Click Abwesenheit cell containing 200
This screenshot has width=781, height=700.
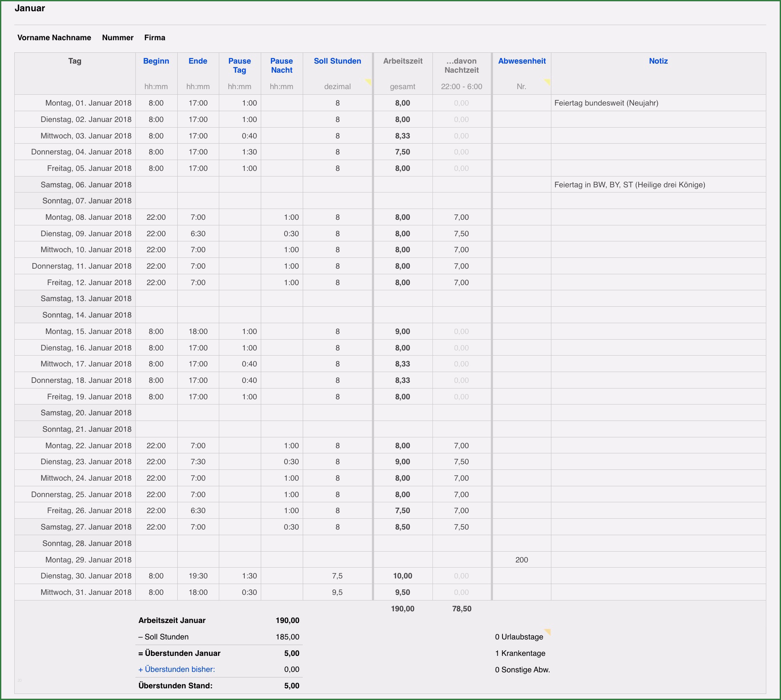click(522, 560)
